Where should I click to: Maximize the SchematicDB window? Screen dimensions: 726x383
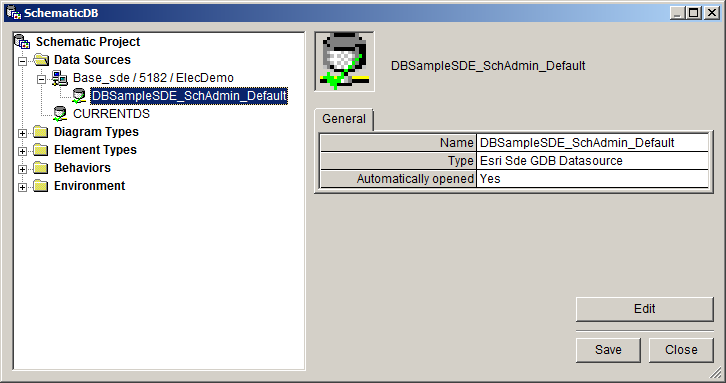click(694, 13)
